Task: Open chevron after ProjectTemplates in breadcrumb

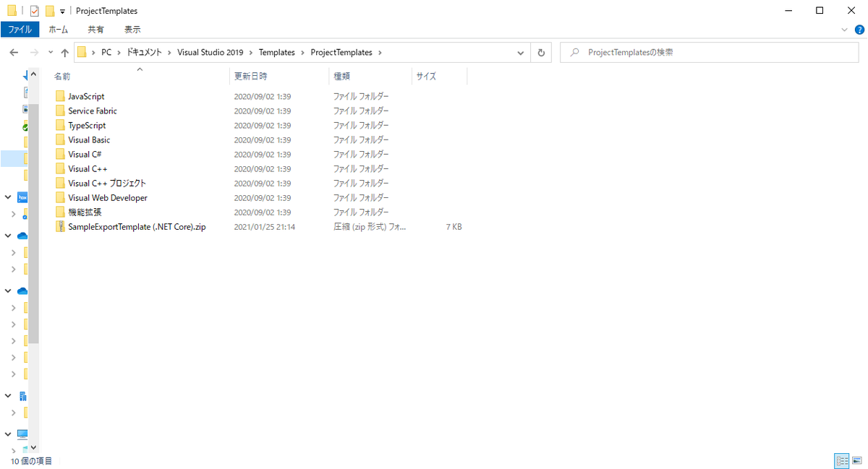Action: (380, 53)
